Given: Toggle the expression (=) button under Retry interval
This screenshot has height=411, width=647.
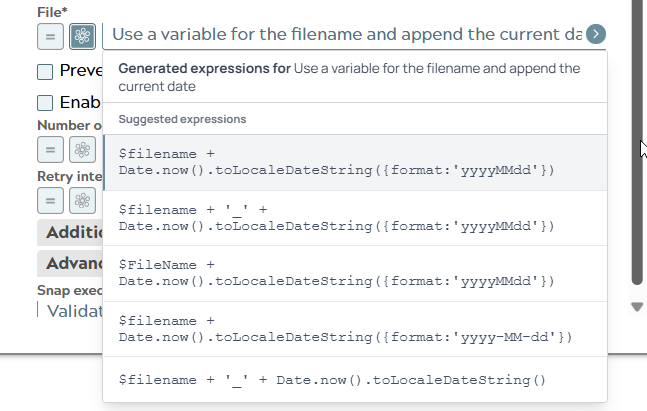Looking at the screenshot, I should 51,199.
